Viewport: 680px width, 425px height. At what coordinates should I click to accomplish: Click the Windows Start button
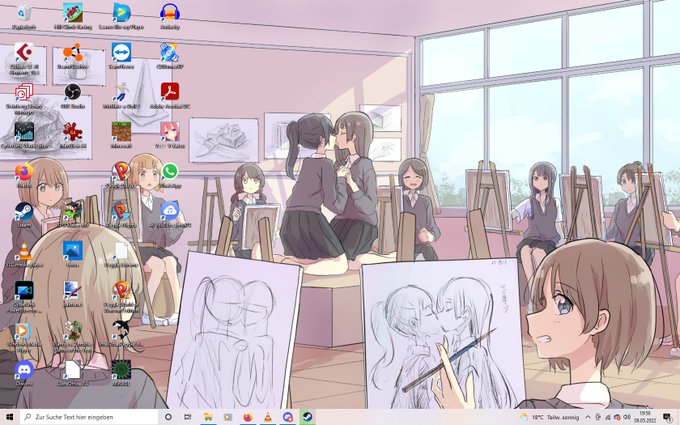click(x=10, y=417)
